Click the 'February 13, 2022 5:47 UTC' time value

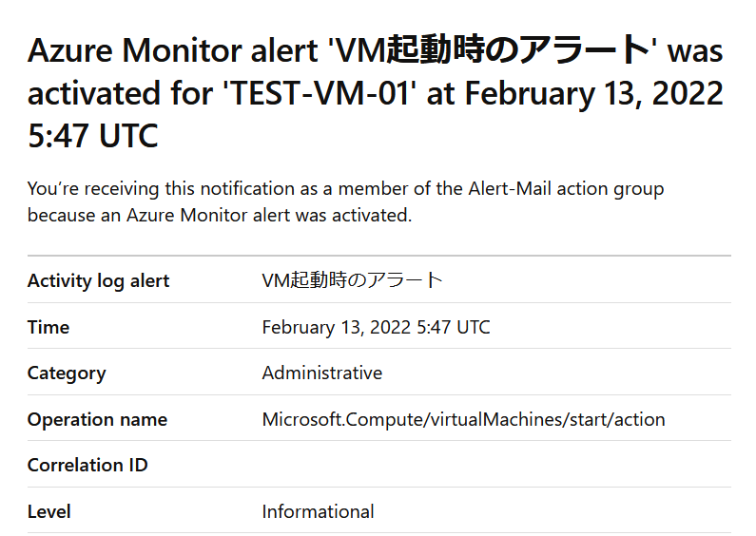376,327
